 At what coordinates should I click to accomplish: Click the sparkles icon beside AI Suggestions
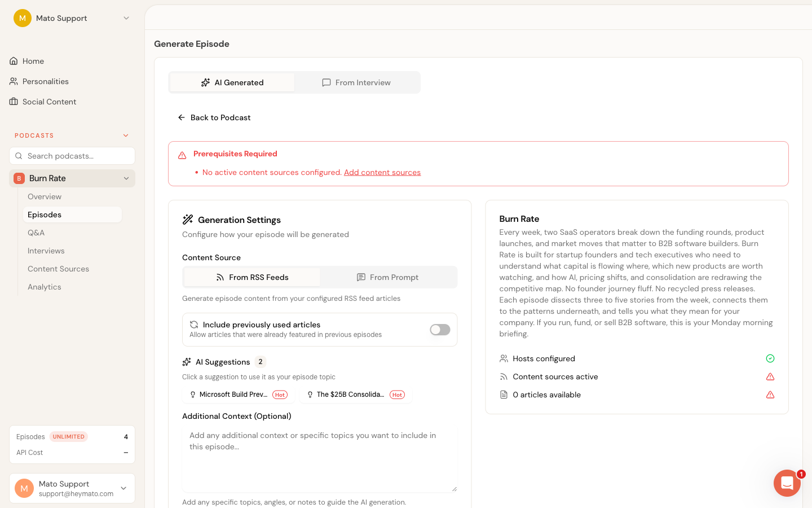[x=187, y=362]
